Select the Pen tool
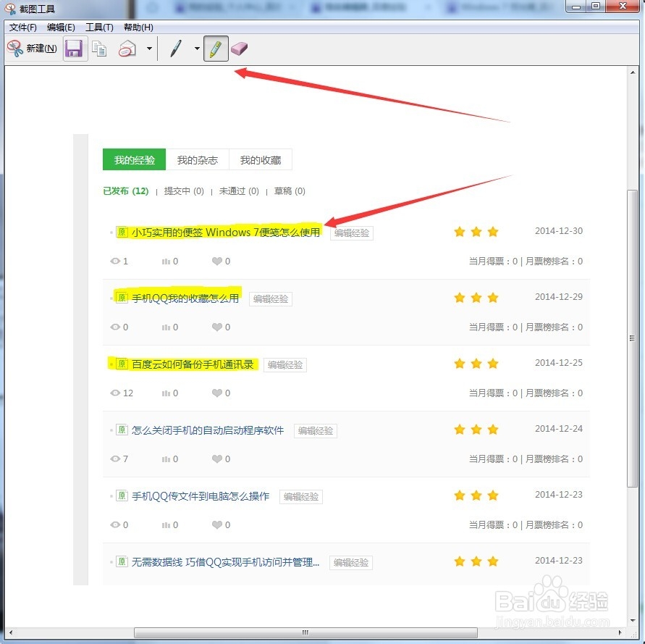Screen dimensions: 645x644 pyautogui.click(x=176, y=49)
